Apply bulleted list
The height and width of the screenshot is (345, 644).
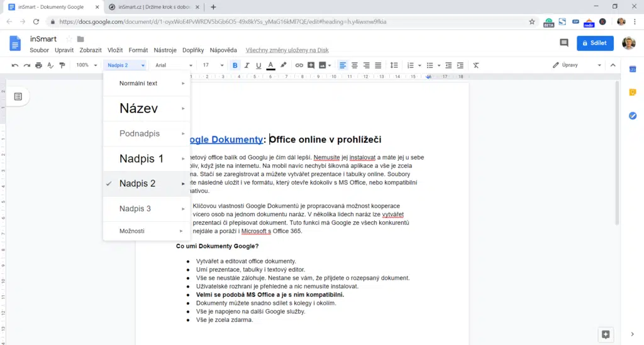(430, 65)
